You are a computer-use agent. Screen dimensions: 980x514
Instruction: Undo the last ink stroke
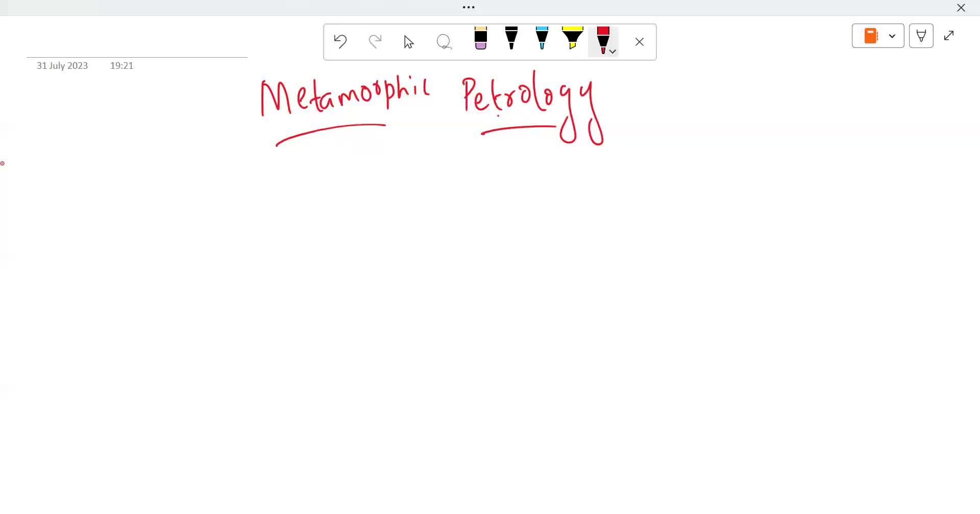(x=340, y=41)
